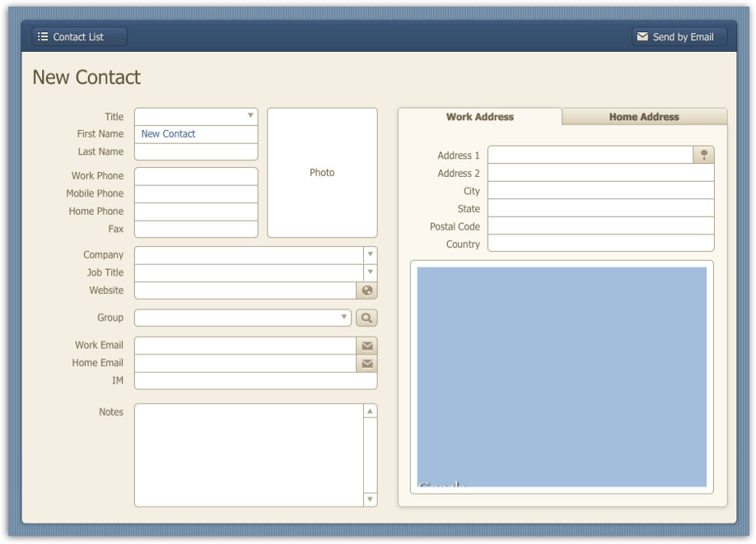756x544 pixels.
Task: Click the Work Email envelope icon
Action: [x=366, y=345]
